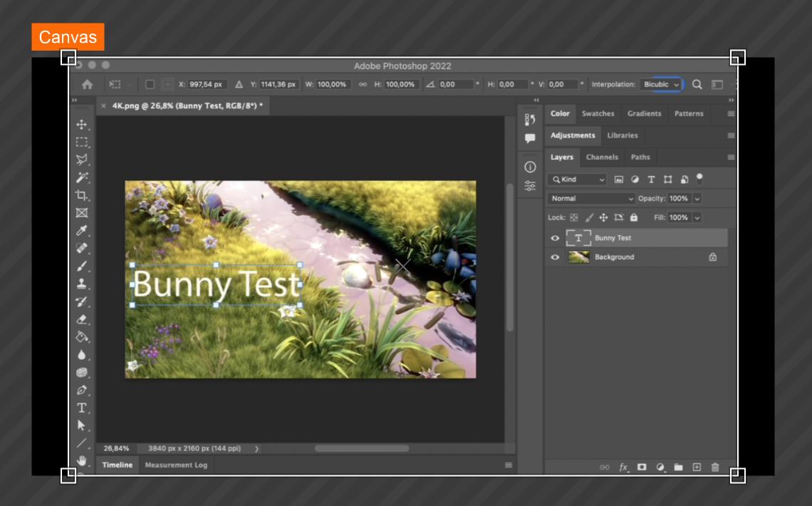Click the Home icon in options bar

[87, 84]
